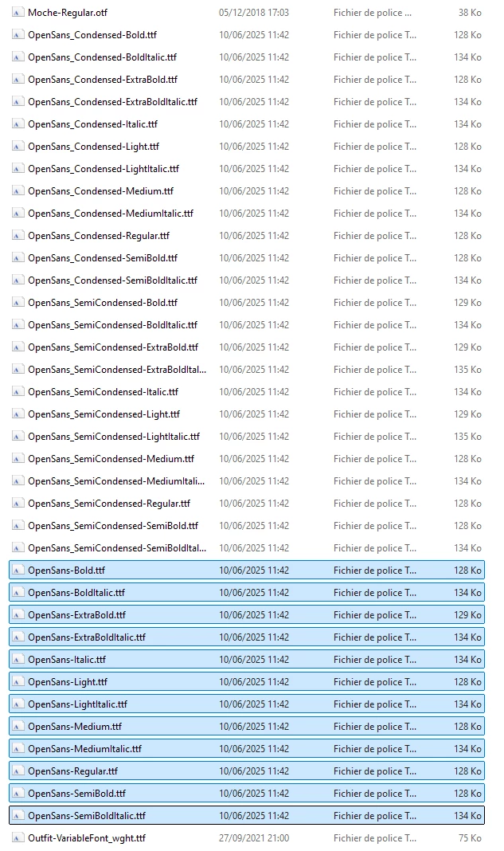
Task: Select file name OpenSans_SemiCondensed-SemiBold.ttf
Action: click(x=113, y=525)
